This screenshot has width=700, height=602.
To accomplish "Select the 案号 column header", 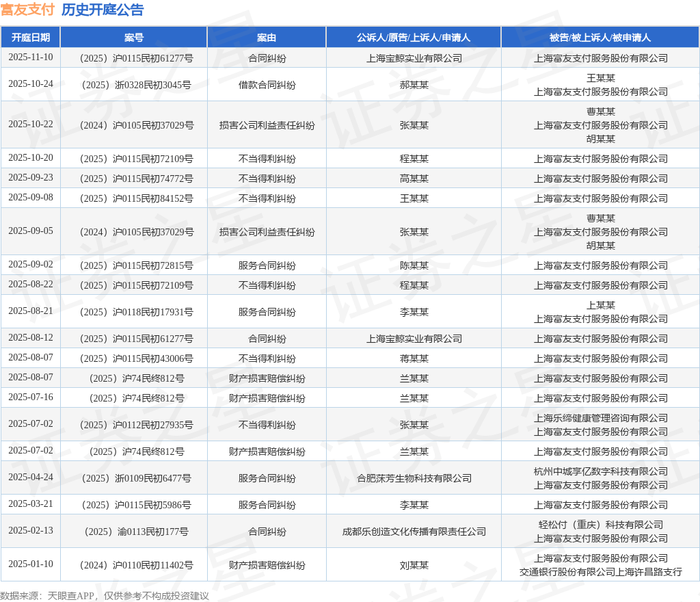I will [x=134, y=38].
